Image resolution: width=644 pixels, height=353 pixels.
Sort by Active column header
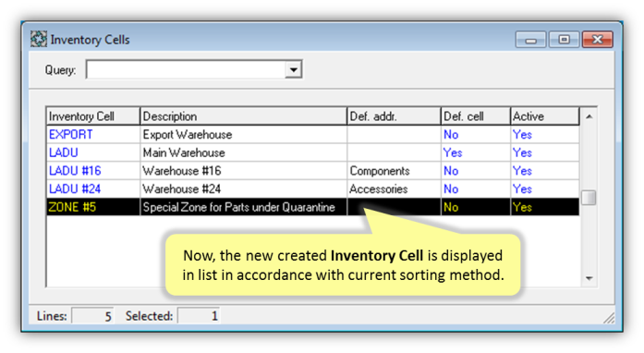click(x=544, y=116)
